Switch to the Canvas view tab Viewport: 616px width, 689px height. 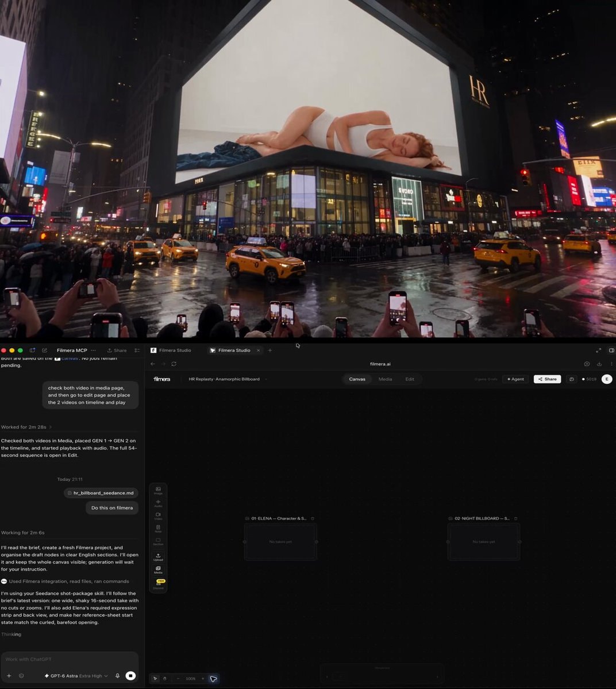(357, 379)
